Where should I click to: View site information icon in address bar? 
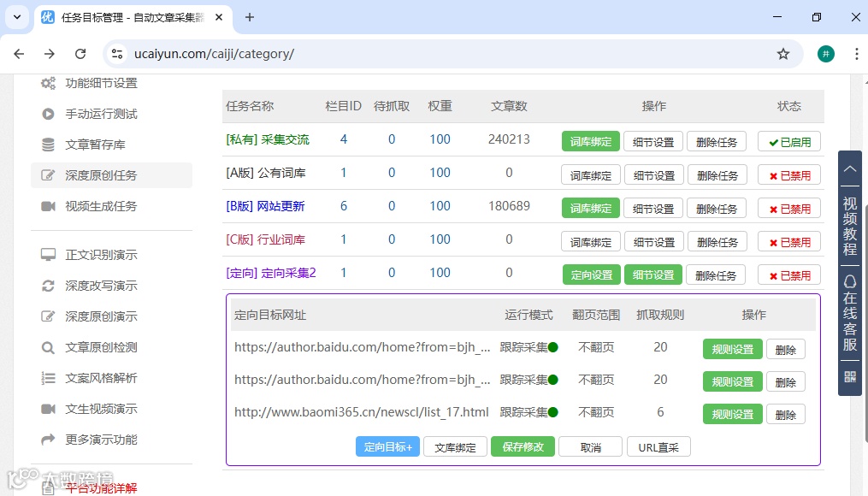117,54
